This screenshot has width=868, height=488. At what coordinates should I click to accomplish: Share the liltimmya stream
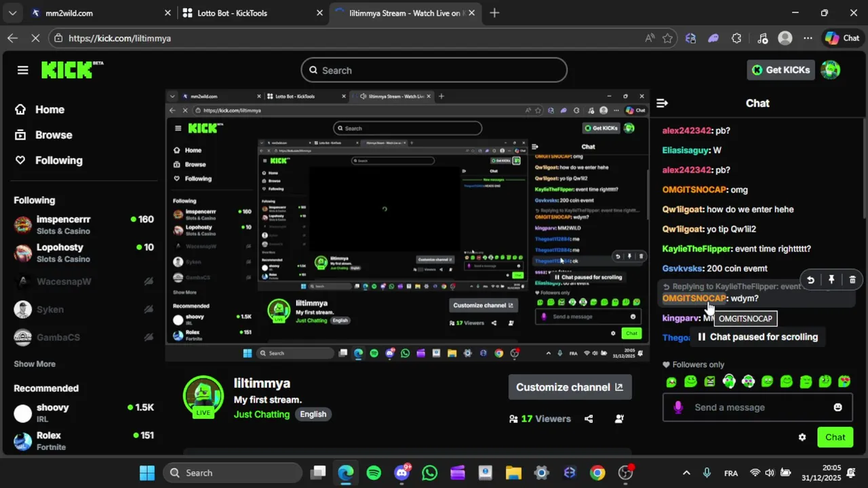pyautogui.click(x=589, y=419)
